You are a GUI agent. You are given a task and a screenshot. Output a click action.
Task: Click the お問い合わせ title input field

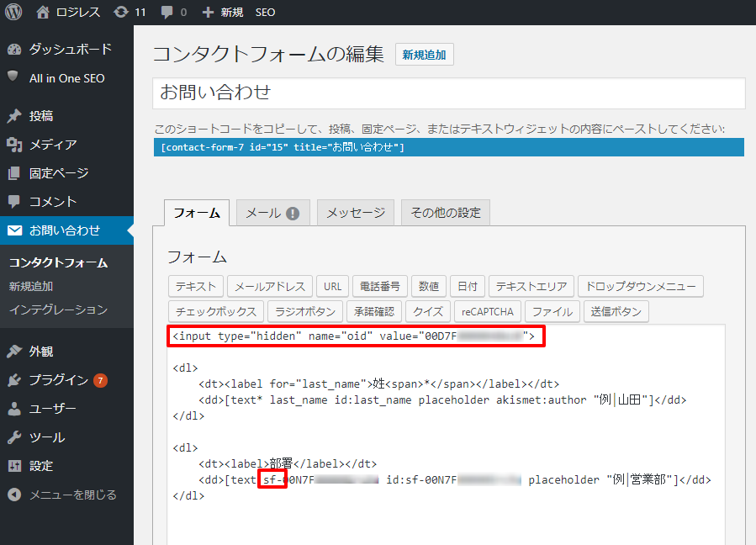point(448,93)
